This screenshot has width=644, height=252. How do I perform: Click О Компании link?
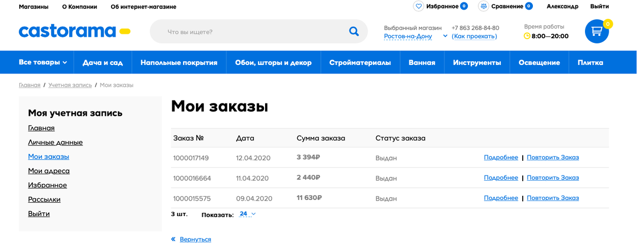click(79, 6)
